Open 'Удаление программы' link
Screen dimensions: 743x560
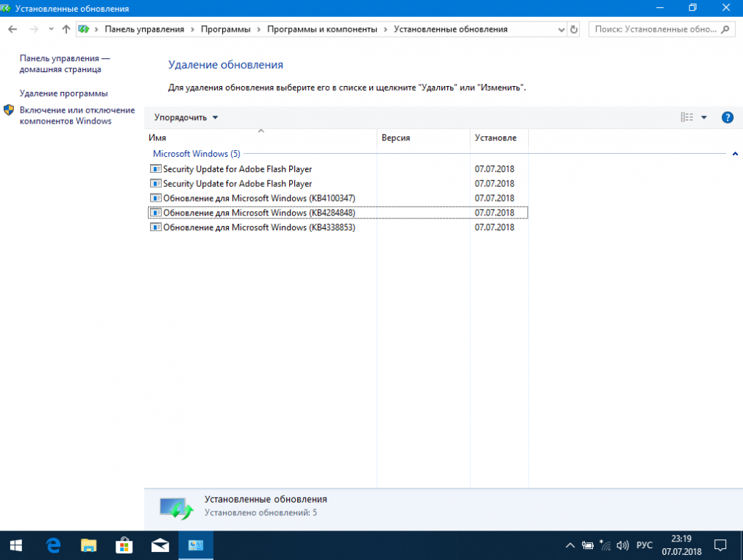[63, 93]
